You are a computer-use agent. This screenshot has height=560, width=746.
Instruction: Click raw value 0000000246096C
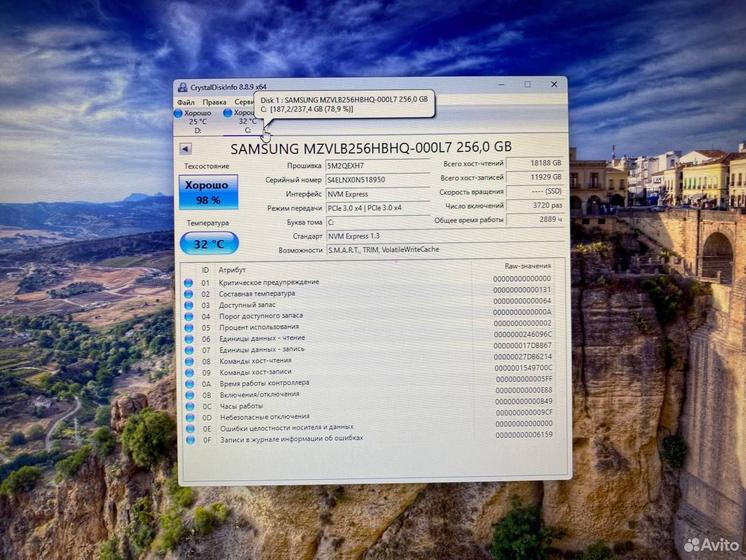(x=522, y=334)
